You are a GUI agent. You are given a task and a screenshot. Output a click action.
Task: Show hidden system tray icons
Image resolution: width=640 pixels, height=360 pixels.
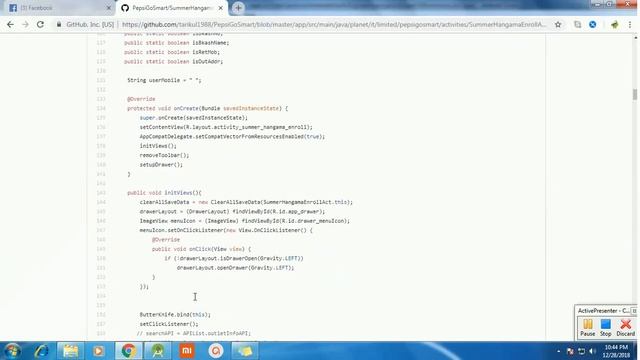point(558,351)
